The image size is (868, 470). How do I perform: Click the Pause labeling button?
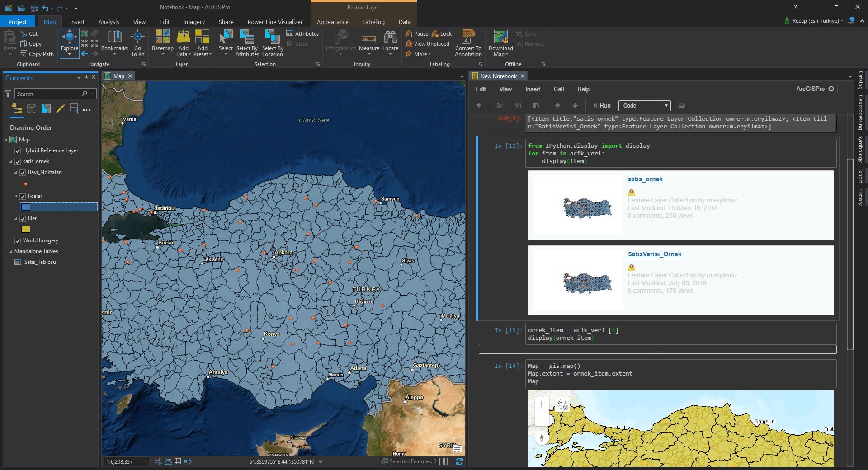[417, 33]
